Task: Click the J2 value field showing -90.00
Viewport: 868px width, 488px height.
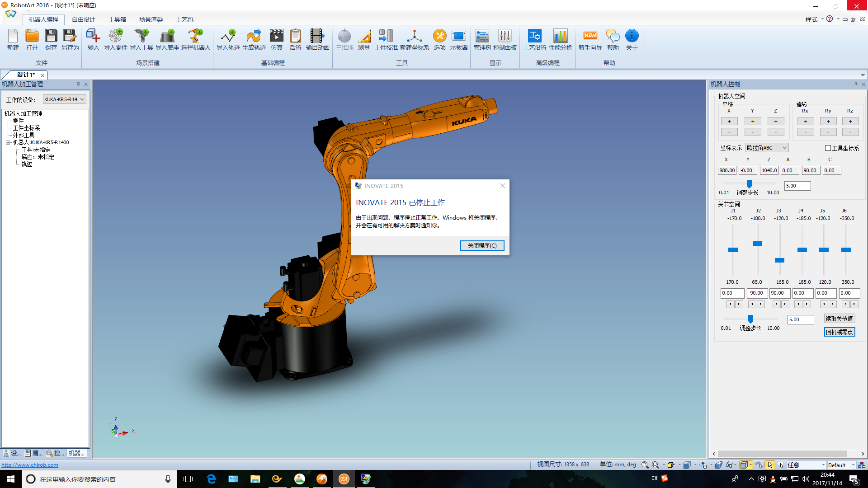Action: tap(757, 293)
